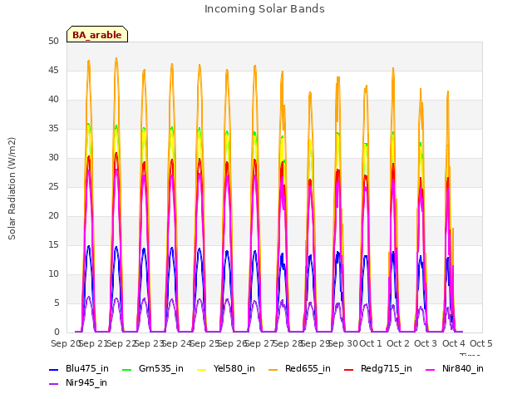Viewport: 532px width, 399px height.
Task: Toggle the Nir945_in legend entry
Action: click(78, 382)
